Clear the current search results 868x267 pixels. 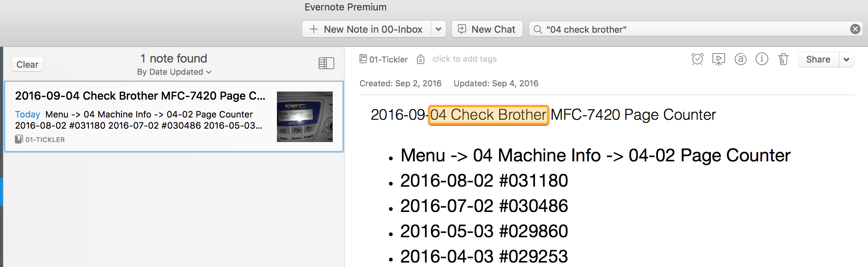[x=28, y=64]
